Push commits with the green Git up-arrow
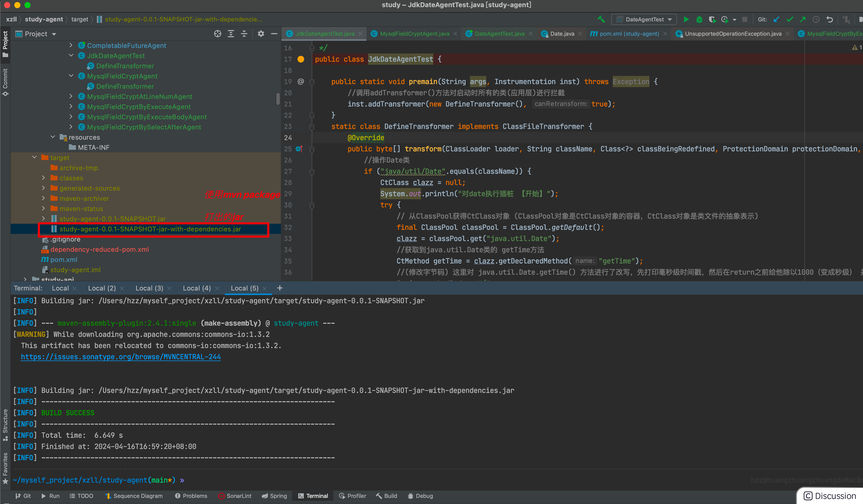 803,20
